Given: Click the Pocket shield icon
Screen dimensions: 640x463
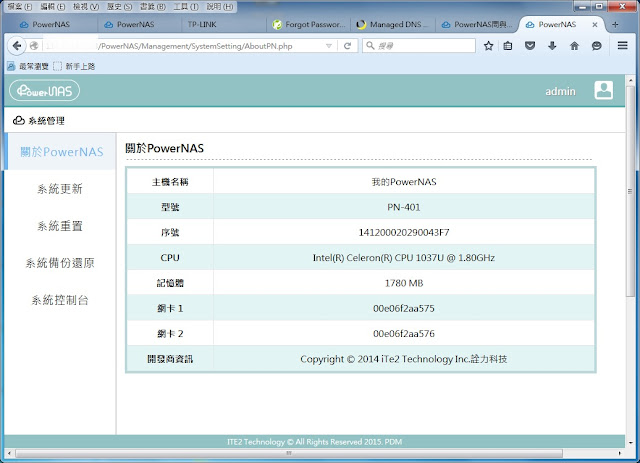Looking at the screenshot, I should pos(530,46).
